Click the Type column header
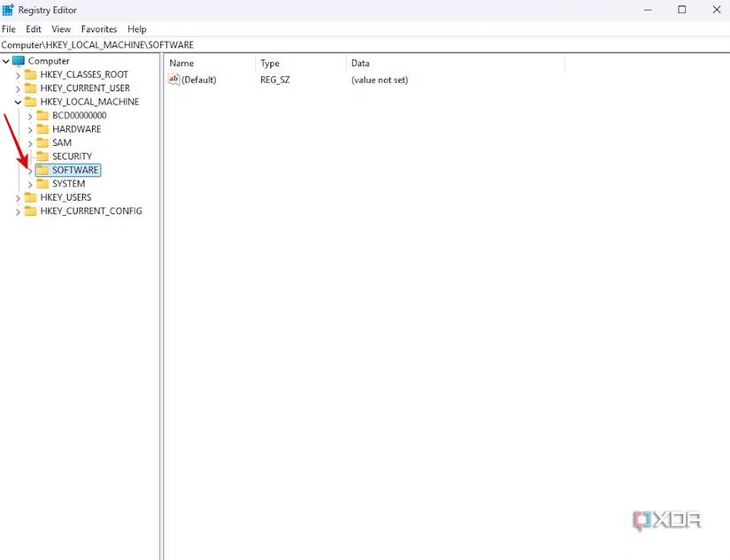The width and height of the screenshot is (730, 560). [x=269, y=63]
